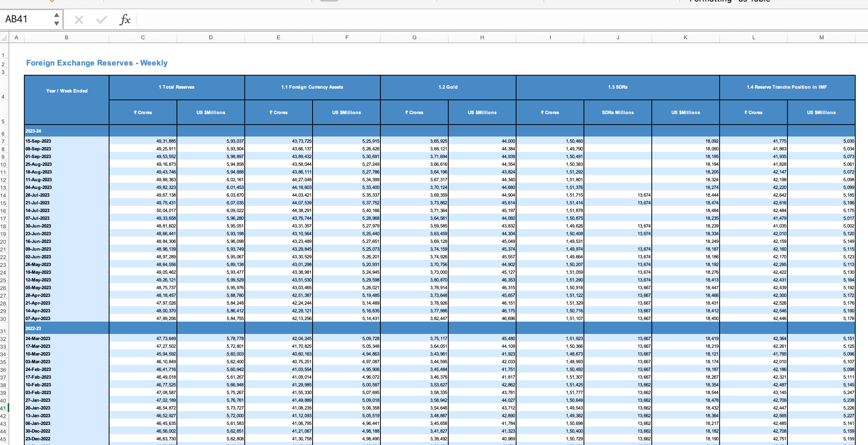Select column M header

[821, 37]
